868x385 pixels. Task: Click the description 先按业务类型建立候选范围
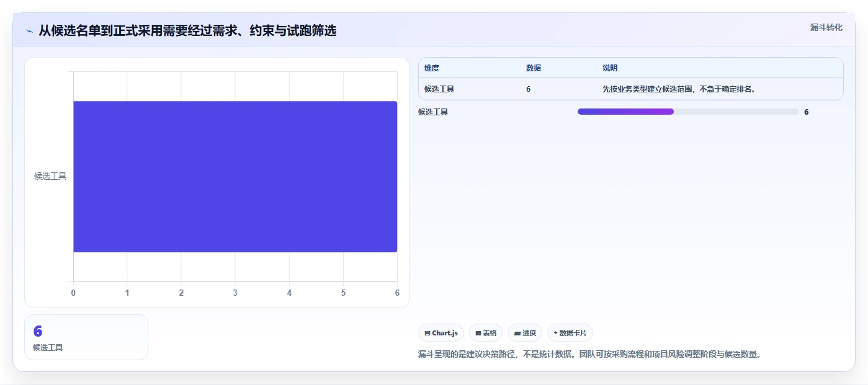tap(679, 89)
